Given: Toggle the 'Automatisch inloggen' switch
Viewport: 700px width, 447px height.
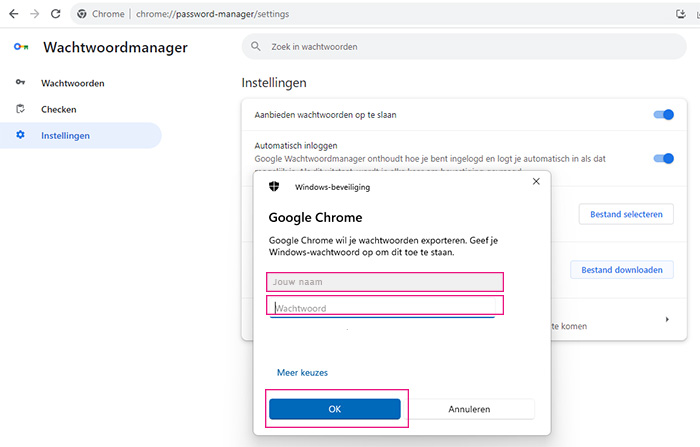Looking at the screenshot, I should tap(663, 159).
